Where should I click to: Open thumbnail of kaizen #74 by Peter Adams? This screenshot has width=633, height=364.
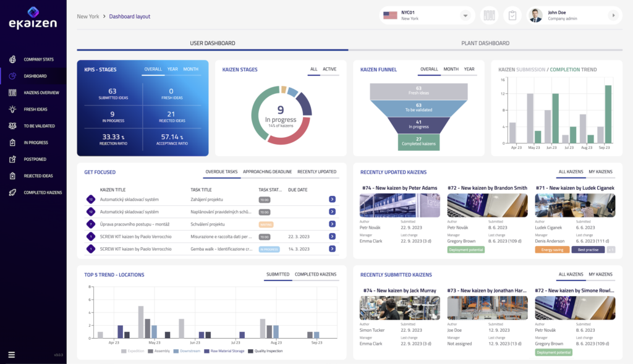click(x=399, y=205)
